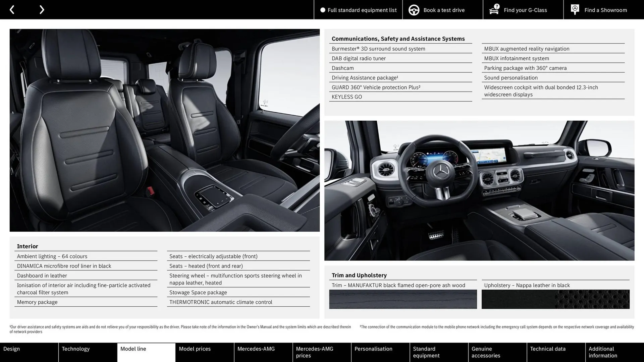The image size is (644, 362).
Task: Click the circle icon beside Full standard equipment list
Action: [x=323, y=10]
